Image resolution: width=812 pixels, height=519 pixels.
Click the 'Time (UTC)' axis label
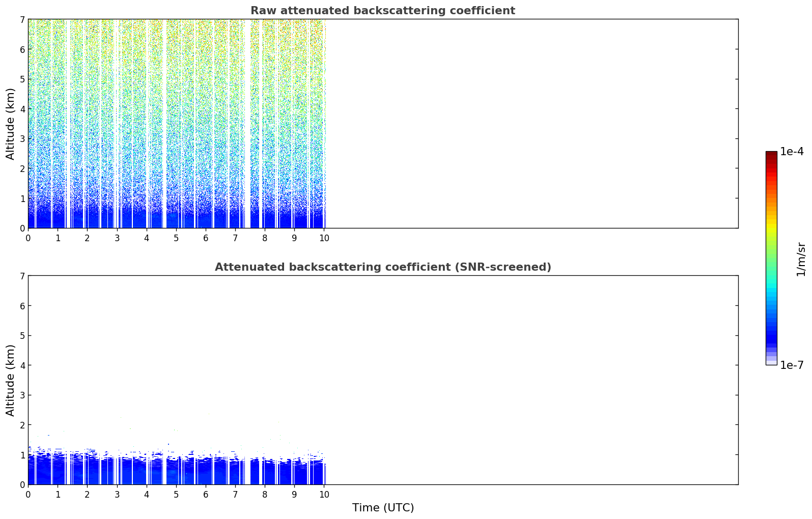[x=383, y=508]
